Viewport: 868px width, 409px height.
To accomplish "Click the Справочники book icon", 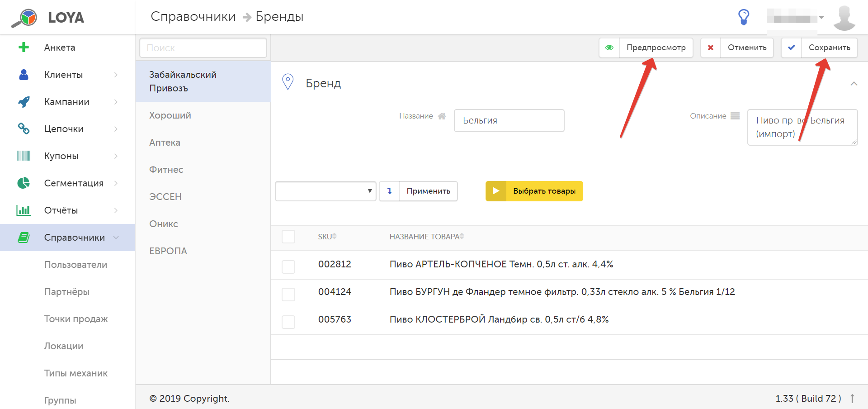I will 24,238.
